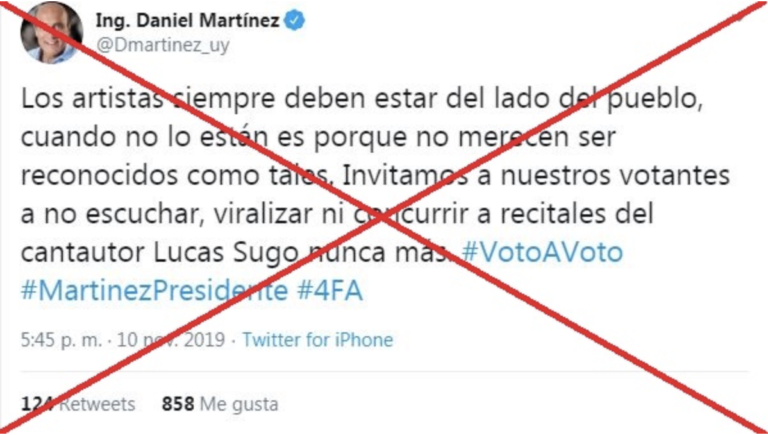
Task: Click the 5:45 p. m. timestamp
Action: (61, 339)
